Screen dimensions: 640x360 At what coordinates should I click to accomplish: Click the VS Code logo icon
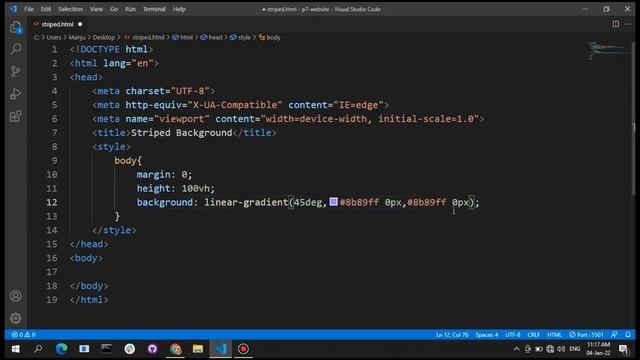(13, 9)
